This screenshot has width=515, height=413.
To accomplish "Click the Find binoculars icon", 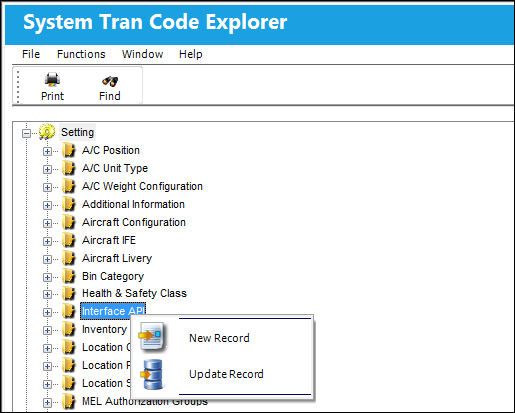I will coord(110,81).
